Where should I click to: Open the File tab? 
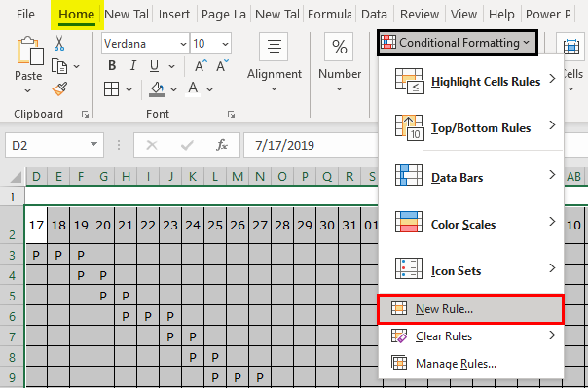tap(25, 15)
